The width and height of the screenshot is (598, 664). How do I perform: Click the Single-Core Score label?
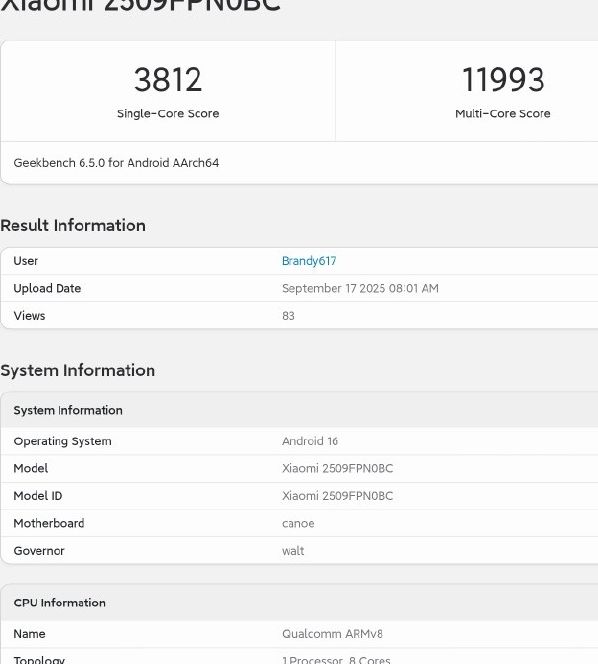(x=168, y=113)
